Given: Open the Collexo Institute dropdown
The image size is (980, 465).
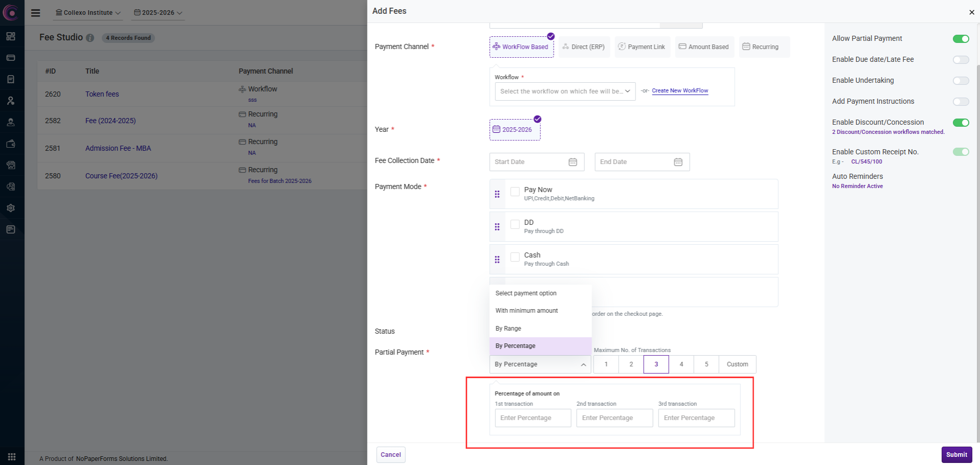Looking at the screenshot, I should point(88,13).
